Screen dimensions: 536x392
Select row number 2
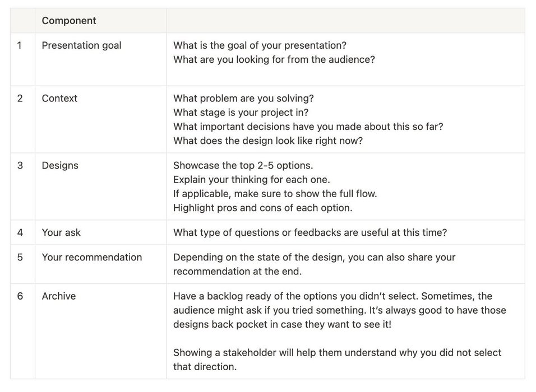click(20, 98)
